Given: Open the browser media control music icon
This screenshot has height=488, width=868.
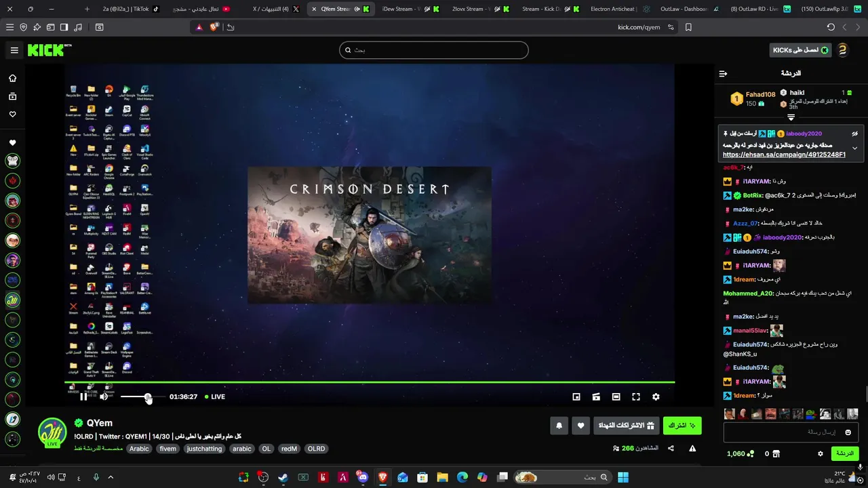Looking at the screenshot, I should [78, 27].
